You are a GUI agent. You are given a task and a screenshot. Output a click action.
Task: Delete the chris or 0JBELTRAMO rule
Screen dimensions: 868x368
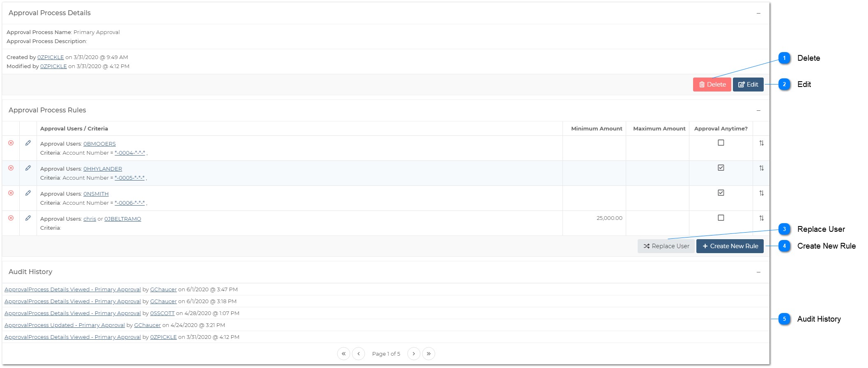11,218
